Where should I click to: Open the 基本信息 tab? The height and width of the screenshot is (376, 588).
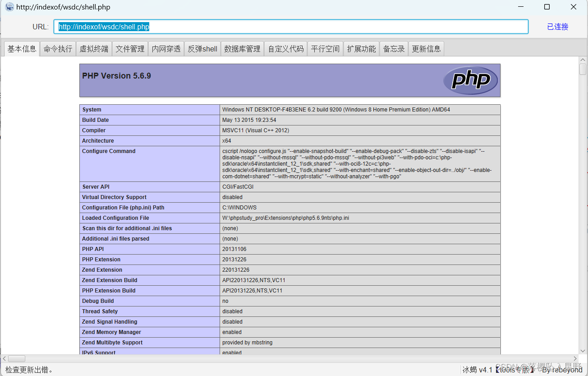tap(22, 49)
